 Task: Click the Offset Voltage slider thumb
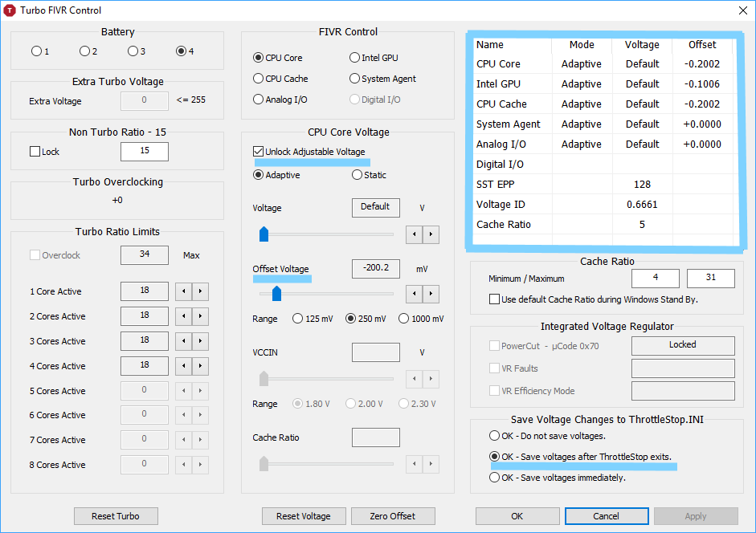coord(276,293)
